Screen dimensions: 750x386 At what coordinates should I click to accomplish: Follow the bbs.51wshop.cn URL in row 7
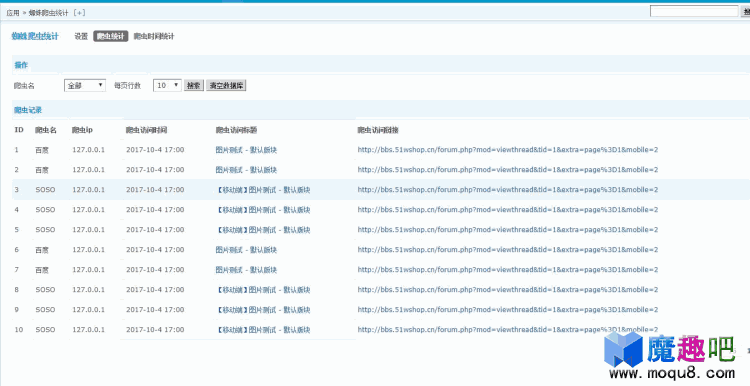(x=508, y=270)
